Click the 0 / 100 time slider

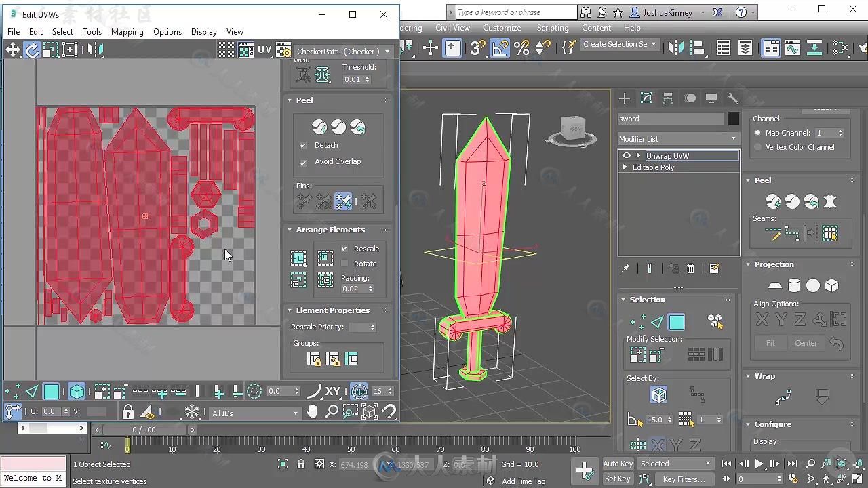(144, 430)
